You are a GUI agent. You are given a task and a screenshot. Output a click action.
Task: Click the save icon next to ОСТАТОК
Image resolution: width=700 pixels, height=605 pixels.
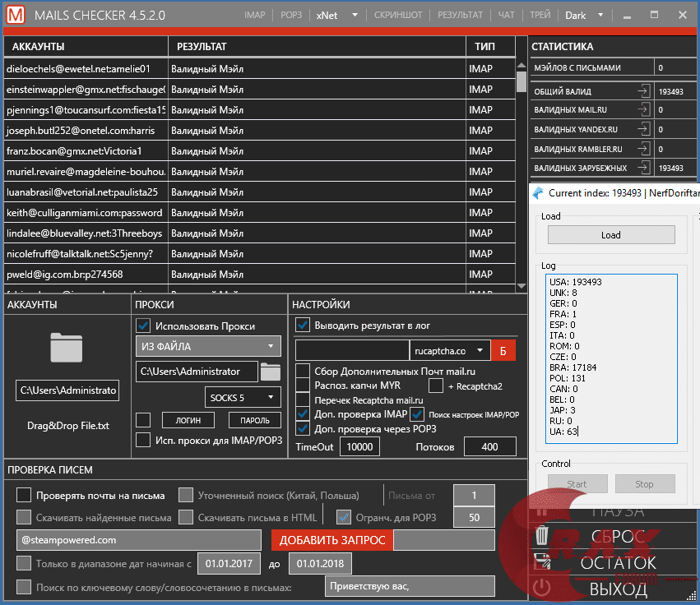541,562
